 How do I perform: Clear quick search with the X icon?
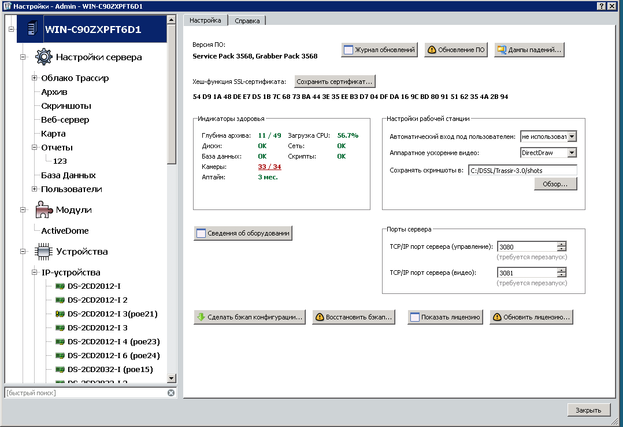pyautogui.click(x=171, y=393)
